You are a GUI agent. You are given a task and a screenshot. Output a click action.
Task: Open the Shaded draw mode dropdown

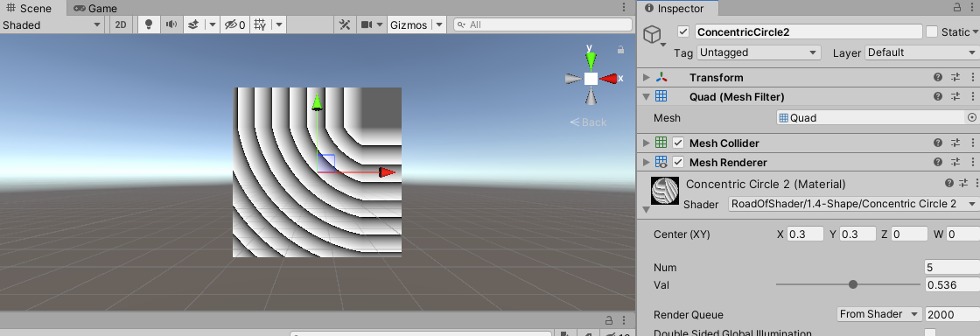(x=52, y=25)
